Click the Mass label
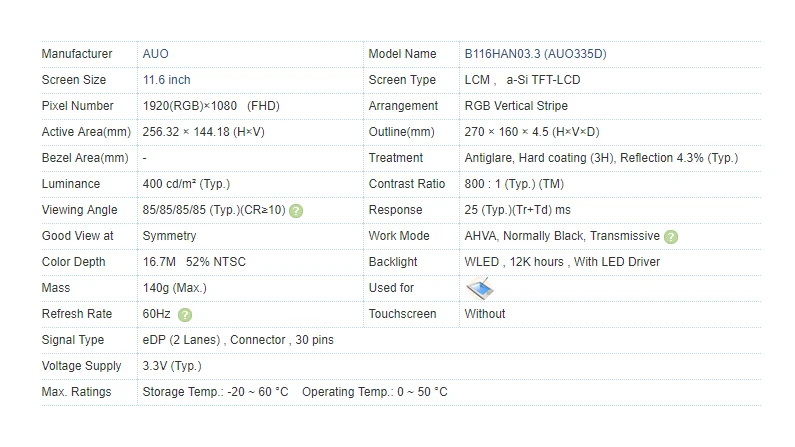The image size is (795, 447). [x=56, y=288]
